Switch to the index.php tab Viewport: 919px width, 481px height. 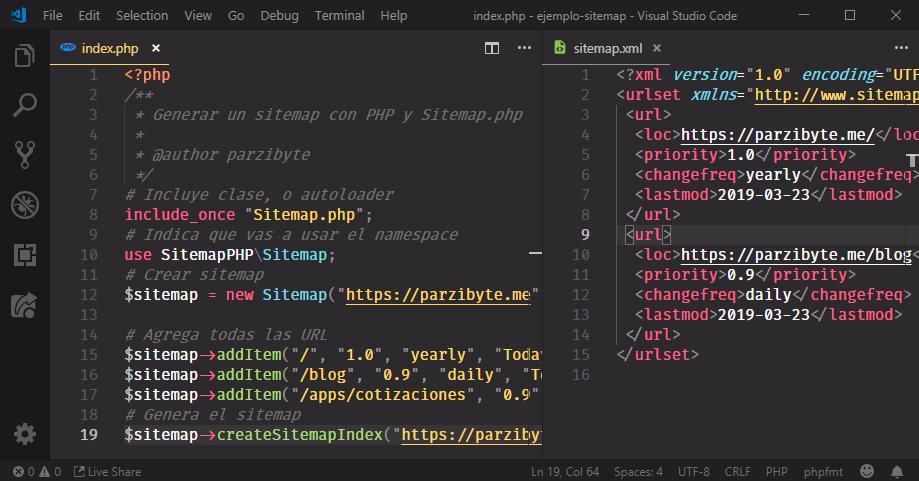(110, 48)
